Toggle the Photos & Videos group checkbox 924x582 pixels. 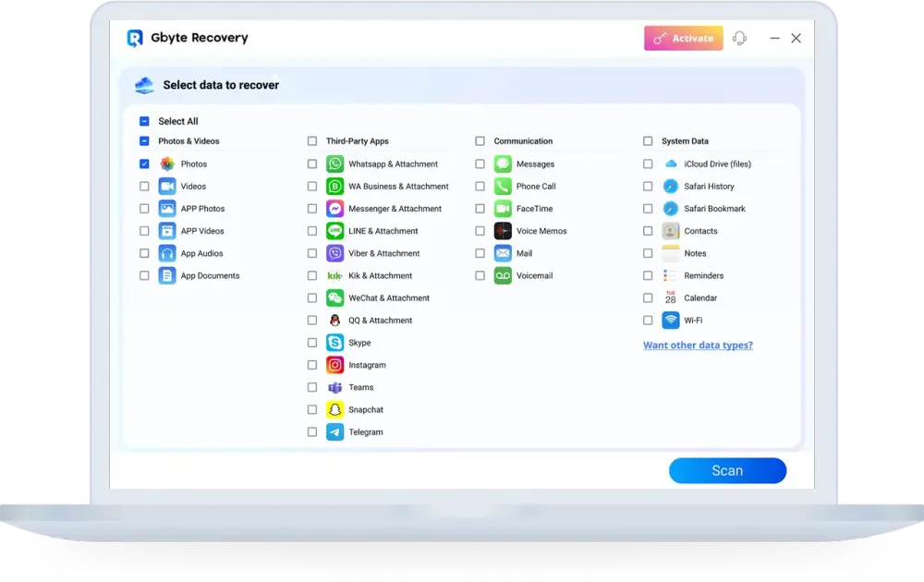click(x=144, y=141)
